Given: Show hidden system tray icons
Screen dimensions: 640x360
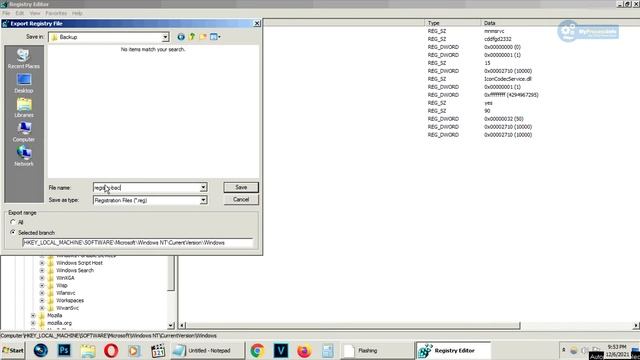Looking at the screenshot, I should (564, 350).
